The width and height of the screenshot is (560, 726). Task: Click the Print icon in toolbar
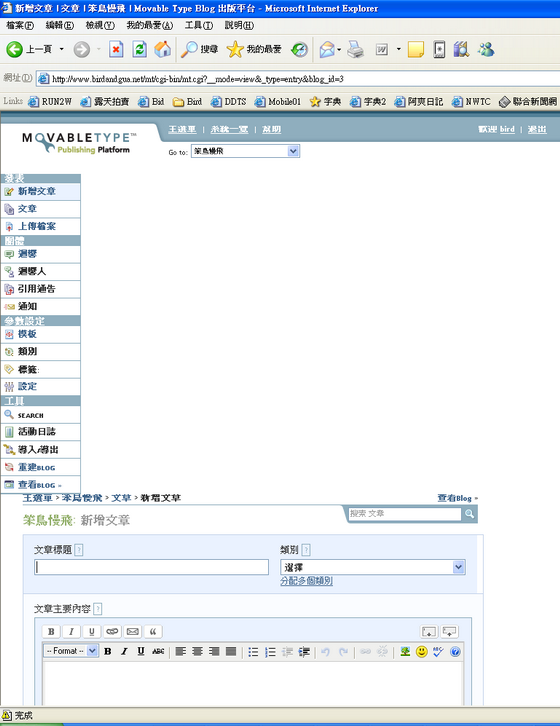[355, 49]
